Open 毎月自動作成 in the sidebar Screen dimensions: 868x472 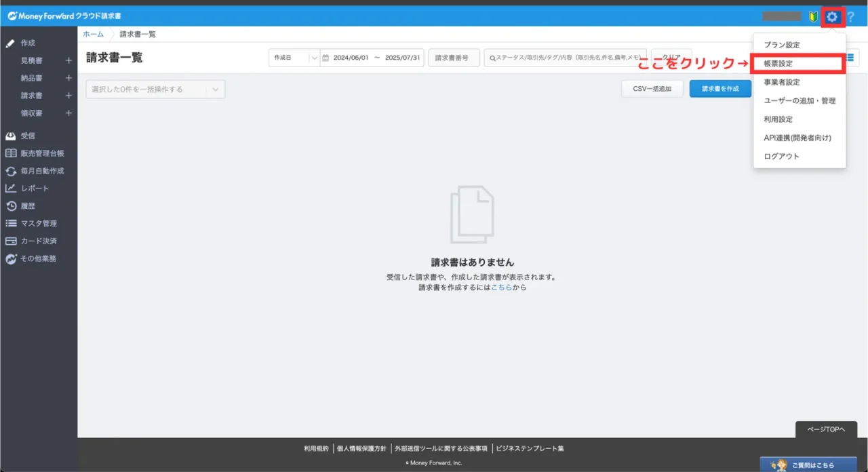pos(42,171)
